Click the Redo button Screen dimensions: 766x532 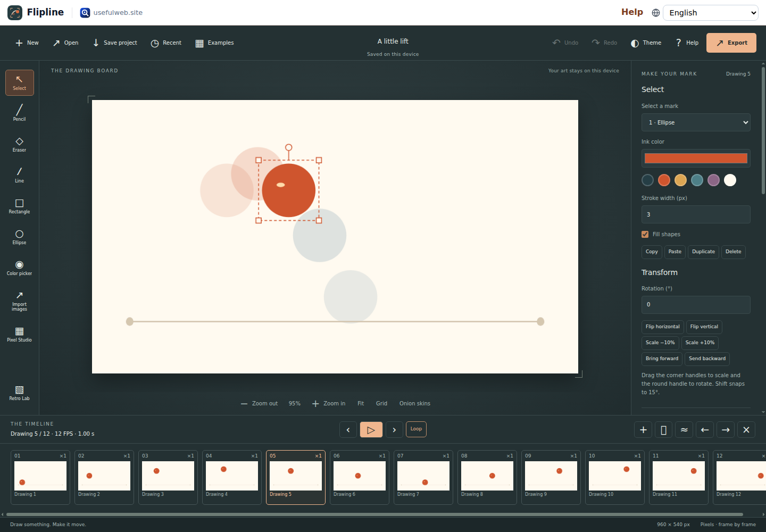click(x=604, y=43)
